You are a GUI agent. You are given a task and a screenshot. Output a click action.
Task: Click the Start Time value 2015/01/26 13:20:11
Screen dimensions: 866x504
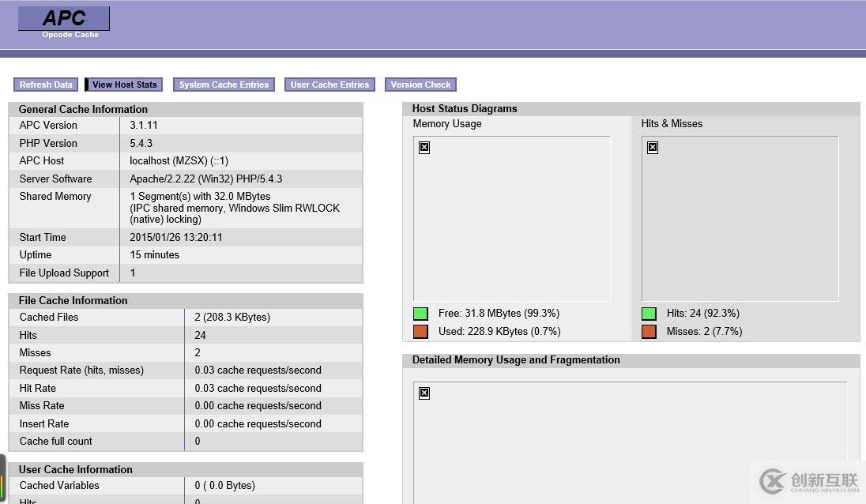176,237
